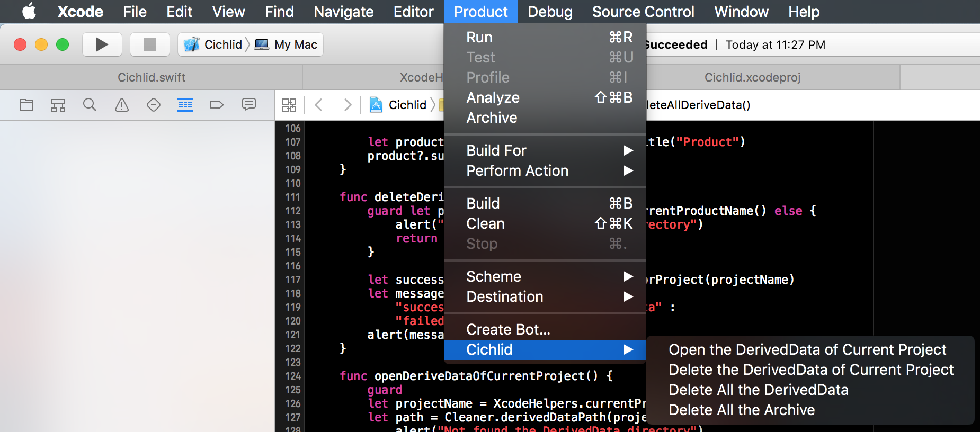Select the Debug navigator lines icon
This screenshot has width=980, height=432.
point(185,105)
